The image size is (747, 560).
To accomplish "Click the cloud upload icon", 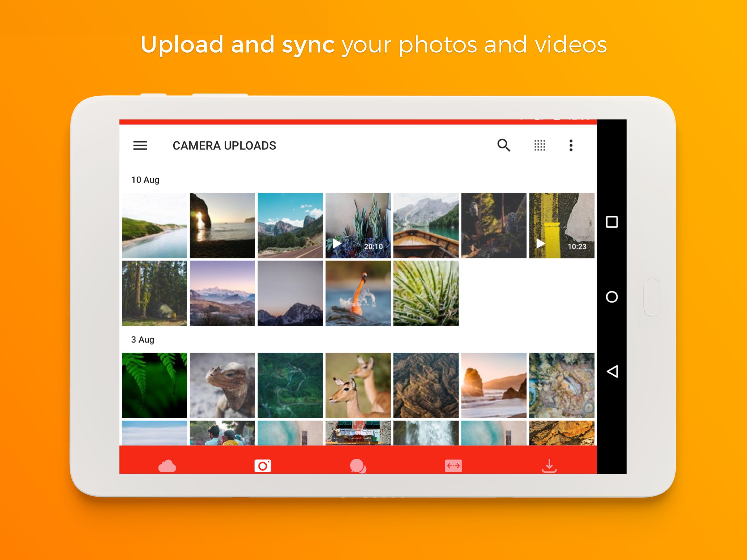I will (x=166, y=465).
